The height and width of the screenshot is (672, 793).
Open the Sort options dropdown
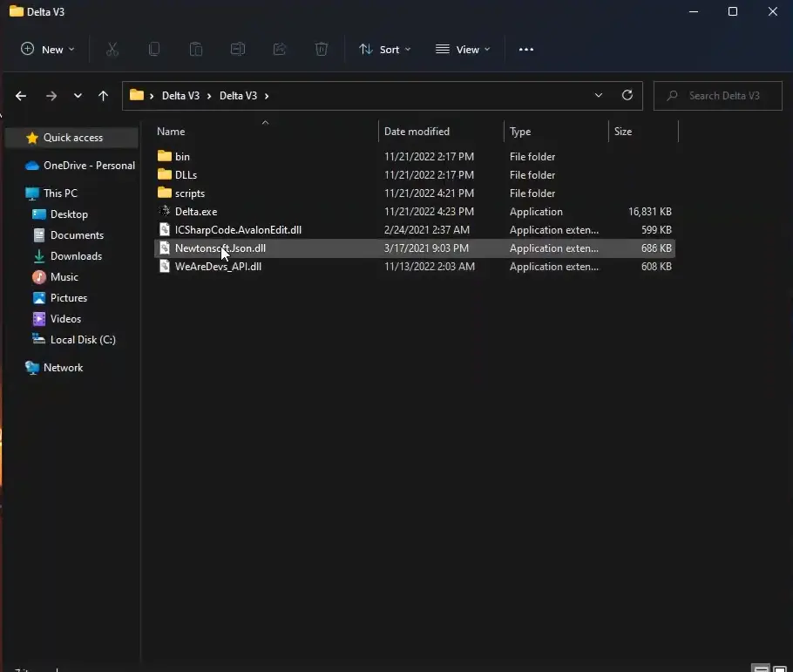point(385,50)
